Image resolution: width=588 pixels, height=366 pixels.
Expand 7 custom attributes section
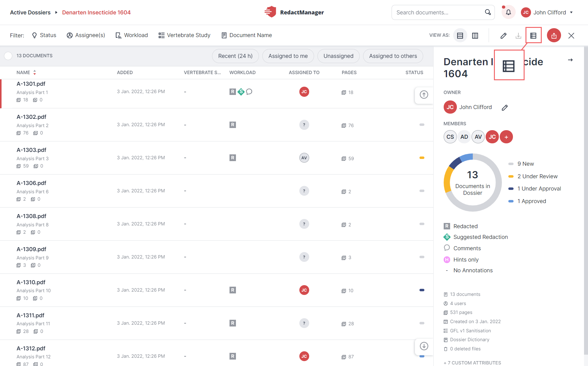click(472, 363)
